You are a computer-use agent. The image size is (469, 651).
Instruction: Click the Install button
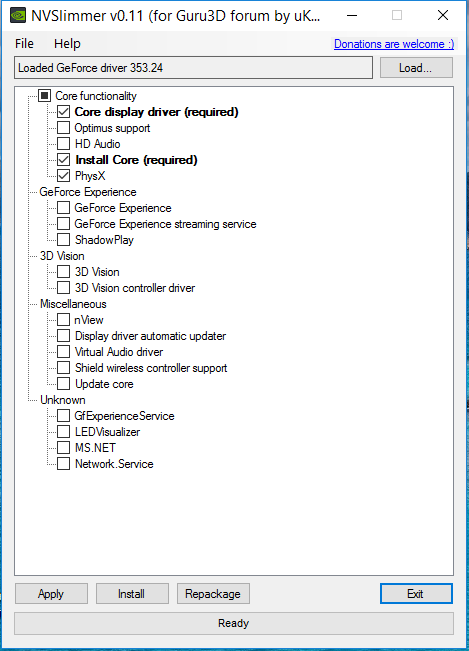132,594
